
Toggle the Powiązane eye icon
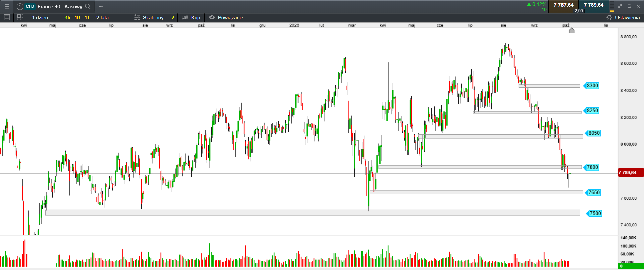[x=212, y=17]
